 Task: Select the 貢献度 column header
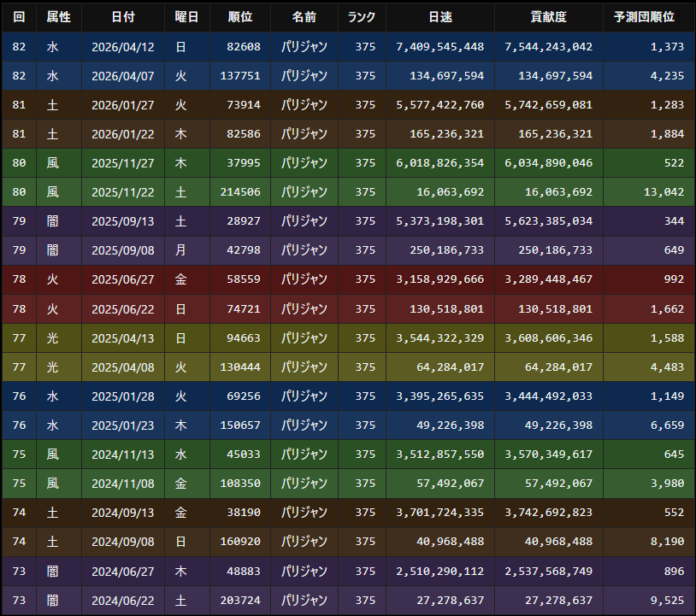pyautogui.click(x=549, y=17)
